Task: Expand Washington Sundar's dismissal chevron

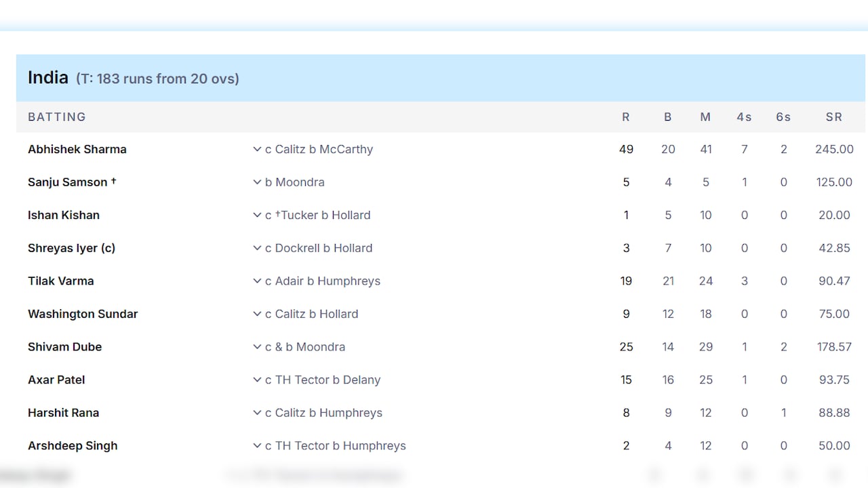Action: 257,314
